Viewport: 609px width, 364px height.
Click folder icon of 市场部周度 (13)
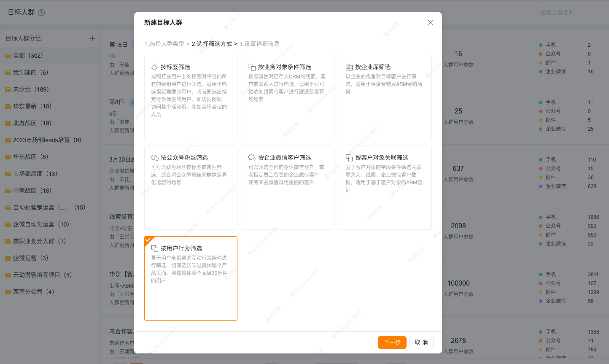point(8,174)
